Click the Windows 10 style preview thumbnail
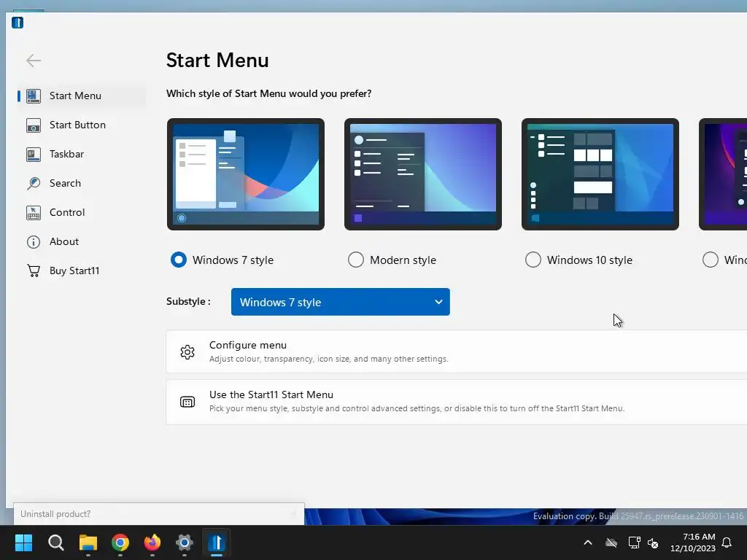747x560 pixels. pos(600,174)
